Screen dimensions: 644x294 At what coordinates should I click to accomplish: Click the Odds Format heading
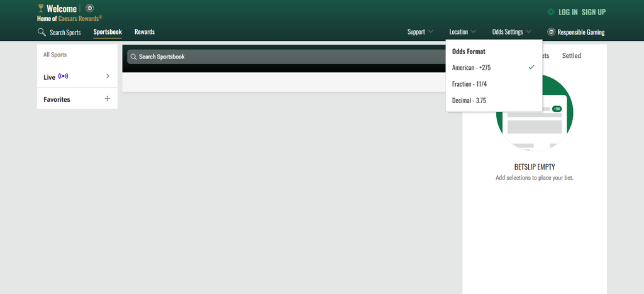469,52
